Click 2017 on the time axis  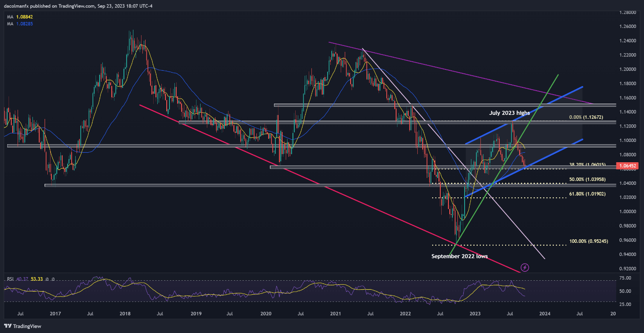tap(55, 313)
